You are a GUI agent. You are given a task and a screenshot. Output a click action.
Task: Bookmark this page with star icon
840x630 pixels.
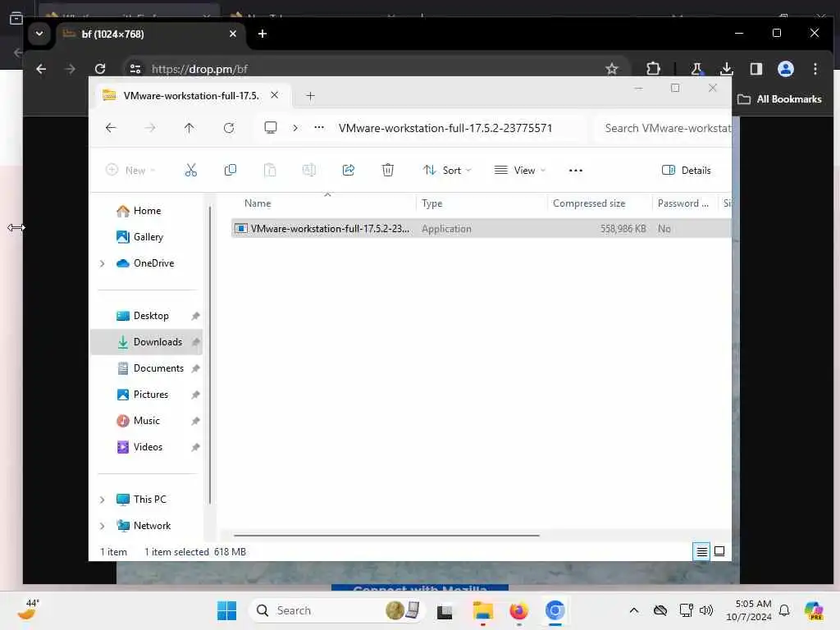pyautogui.click(x=612, y=69)
